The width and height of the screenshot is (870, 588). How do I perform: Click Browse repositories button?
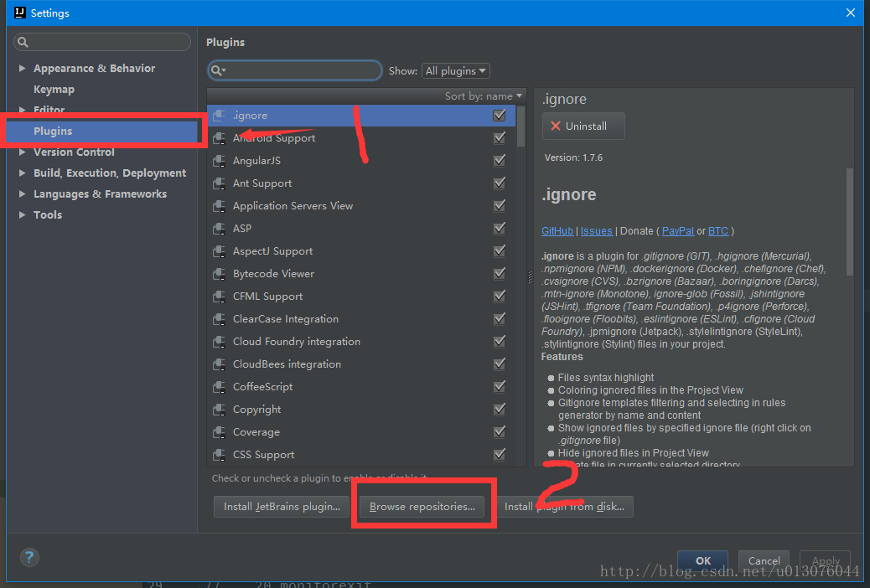click(422, 507)
